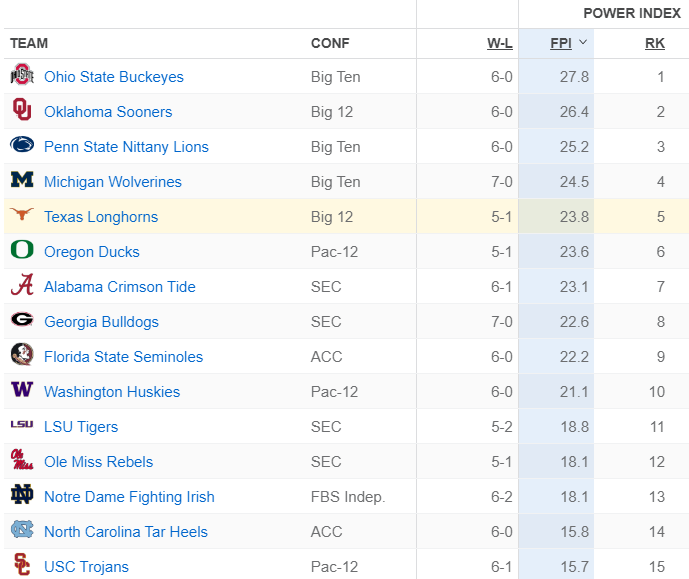Sort table by W-L column header
The image size is (689, 579).
(x=500, y=43)
